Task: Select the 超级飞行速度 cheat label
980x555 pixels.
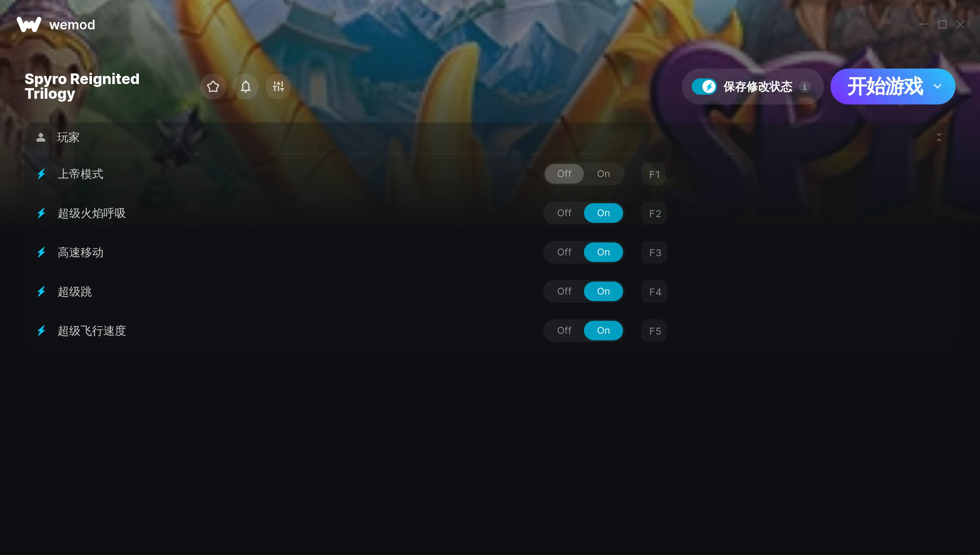Action: (92, 331)
